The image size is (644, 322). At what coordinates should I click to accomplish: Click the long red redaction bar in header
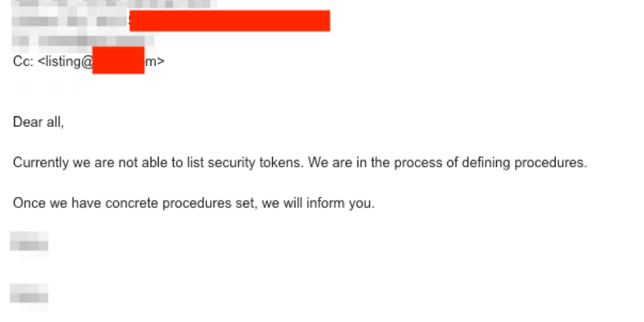click(229, 21)
